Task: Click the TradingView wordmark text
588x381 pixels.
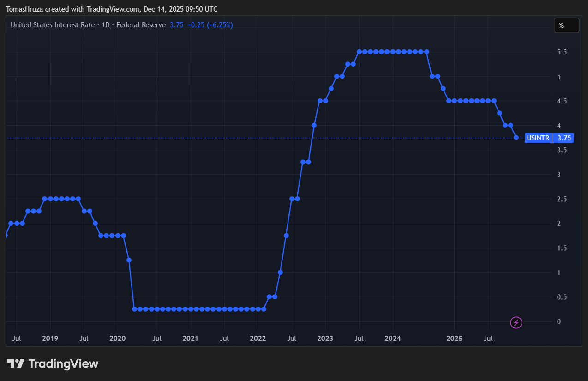Action: (63, 364)
